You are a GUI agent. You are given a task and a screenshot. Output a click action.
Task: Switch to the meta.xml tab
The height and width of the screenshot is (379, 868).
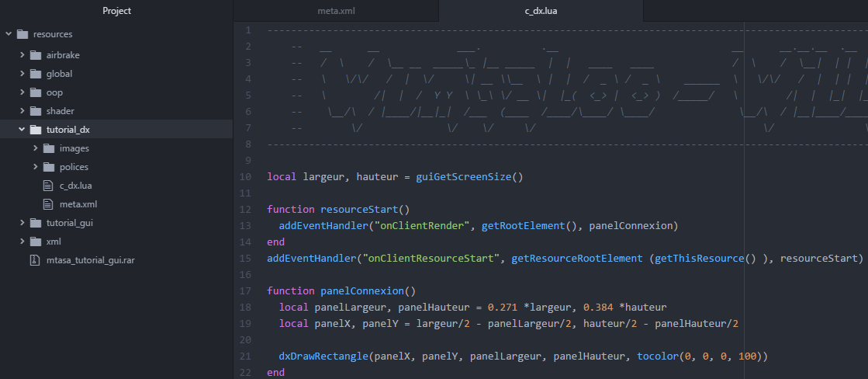click(335, 11)
